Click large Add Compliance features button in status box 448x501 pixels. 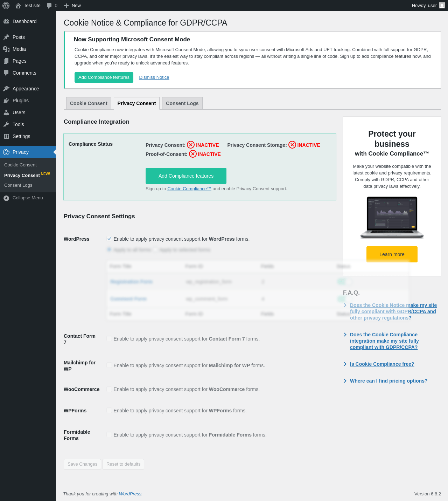(x=186, y=176)
